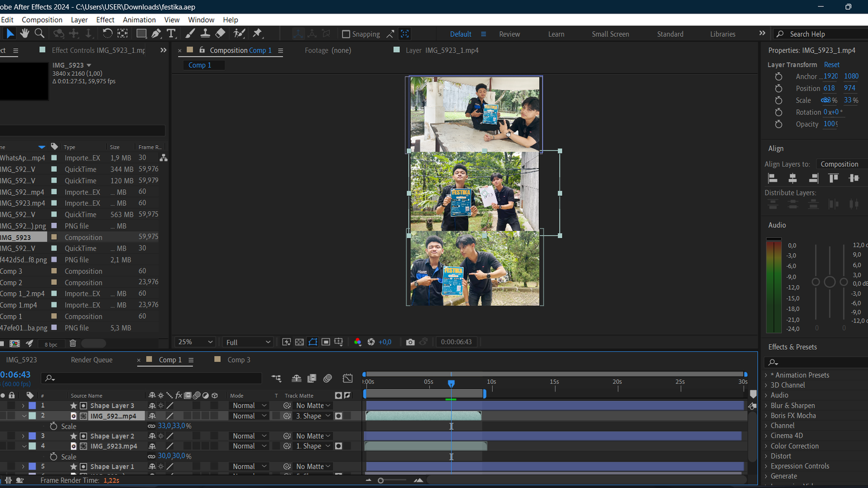The image size is (868, 488).
Task: Click the Reset Exposure icon in viewer
Action: coord(371,342)
